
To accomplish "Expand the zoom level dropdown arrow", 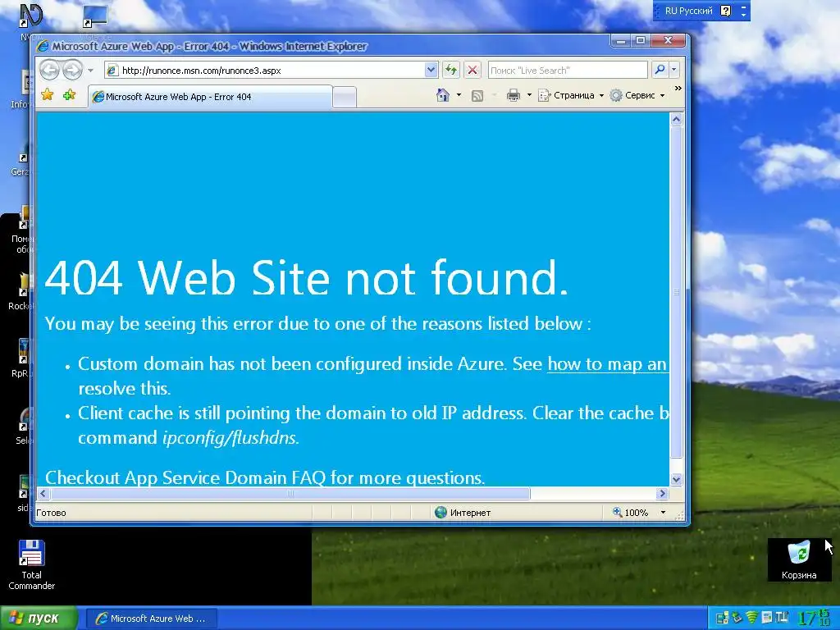I will pos(663,513).
